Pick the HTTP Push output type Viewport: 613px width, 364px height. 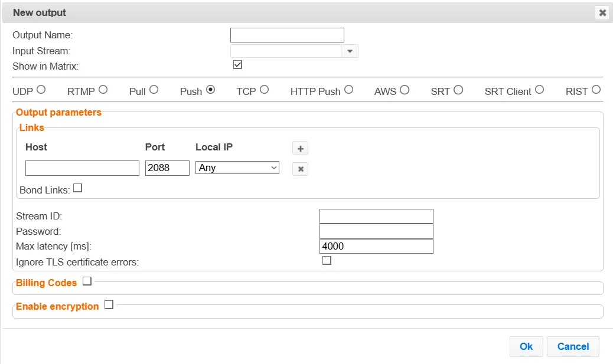tap(348, 90)
